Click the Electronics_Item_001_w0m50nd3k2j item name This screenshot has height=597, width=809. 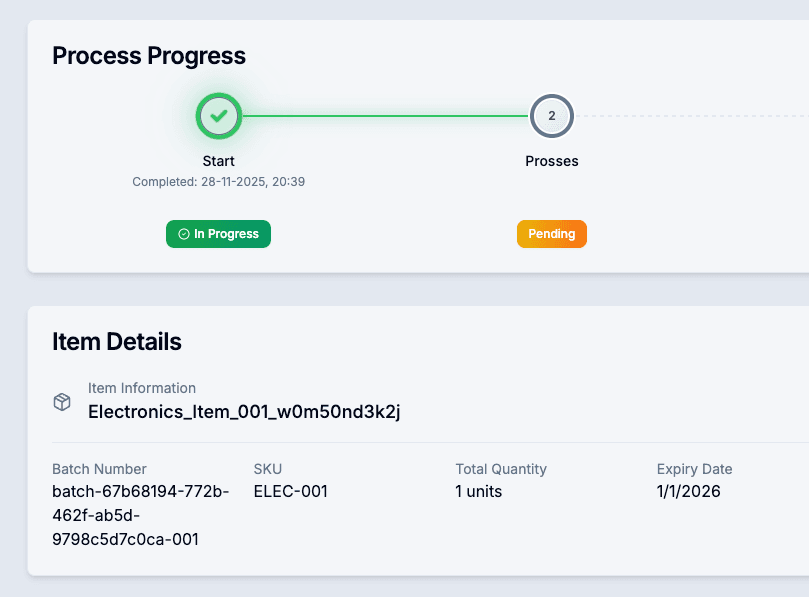[x=244, y=411]
